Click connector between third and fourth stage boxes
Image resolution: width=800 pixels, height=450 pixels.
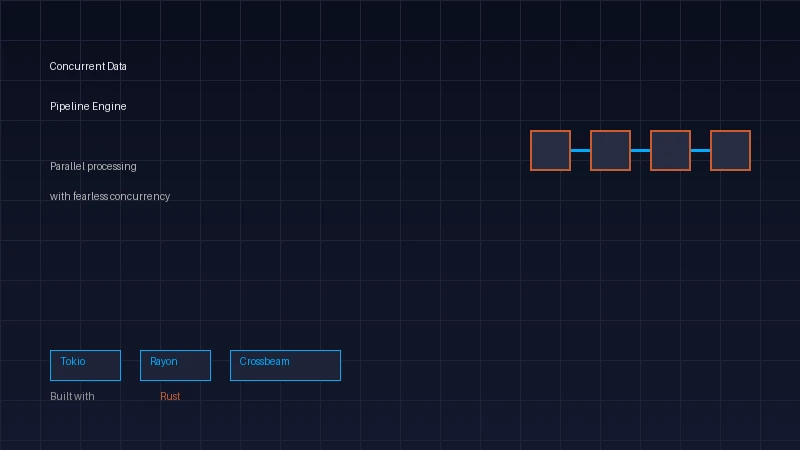click(700, 150)
